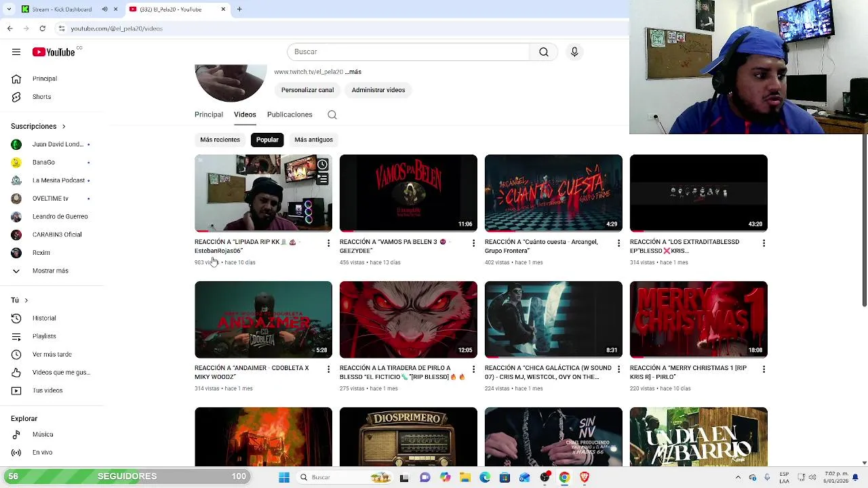
Task: Open options menu for LOS EXTRADITABLESSD video
Action: [x=764, y=243]
